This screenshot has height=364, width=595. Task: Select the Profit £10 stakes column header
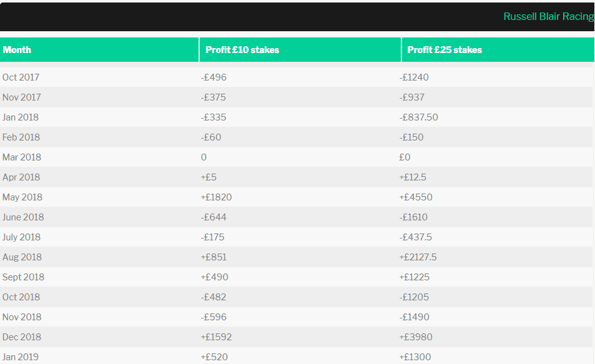242,50
